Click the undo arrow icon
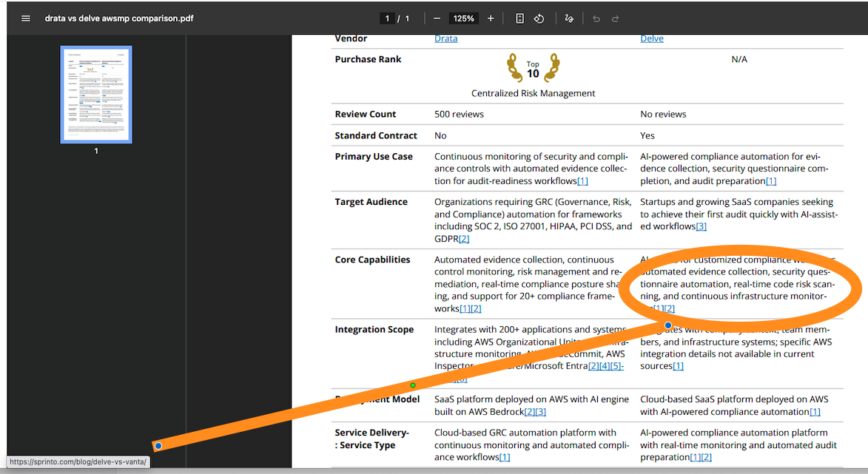The width and height of the screenshot is (868, 474). [x=596, y=18]
